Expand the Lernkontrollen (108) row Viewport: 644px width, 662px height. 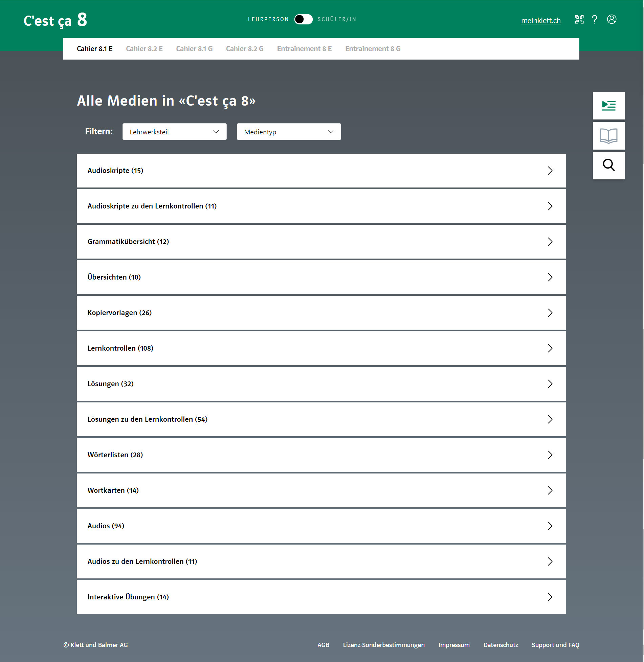[x=321, y=348]
